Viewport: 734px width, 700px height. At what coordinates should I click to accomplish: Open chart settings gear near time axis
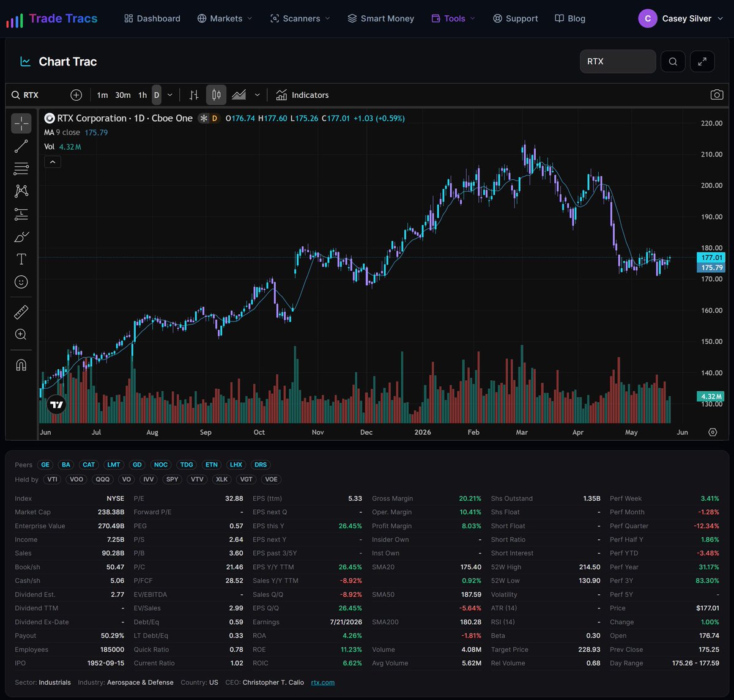pyautogui.click(x=713, y=432)
